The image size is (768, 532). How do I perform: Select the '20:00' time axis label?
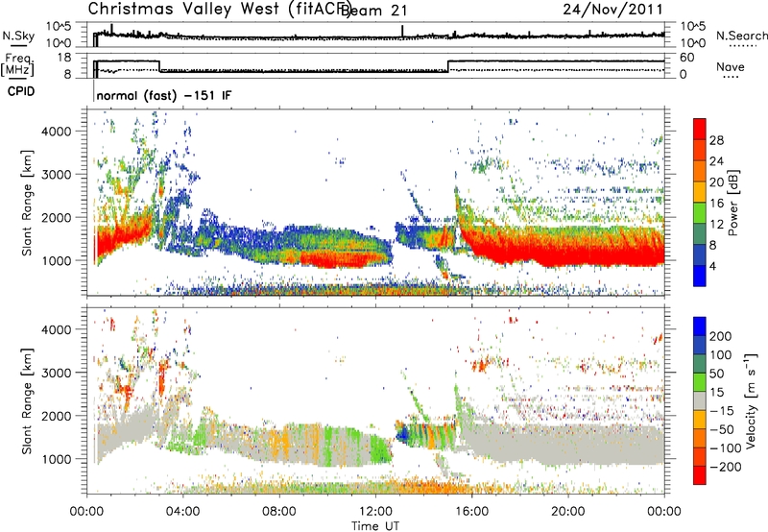[x=567, y=512]
